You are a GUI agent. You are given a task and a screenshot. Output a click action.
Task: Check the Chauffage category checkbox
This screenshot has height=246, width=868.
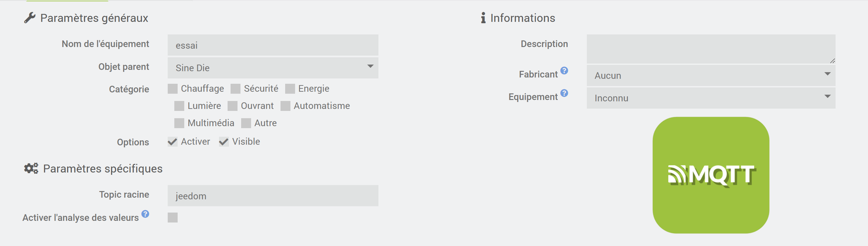coord(173,89)
